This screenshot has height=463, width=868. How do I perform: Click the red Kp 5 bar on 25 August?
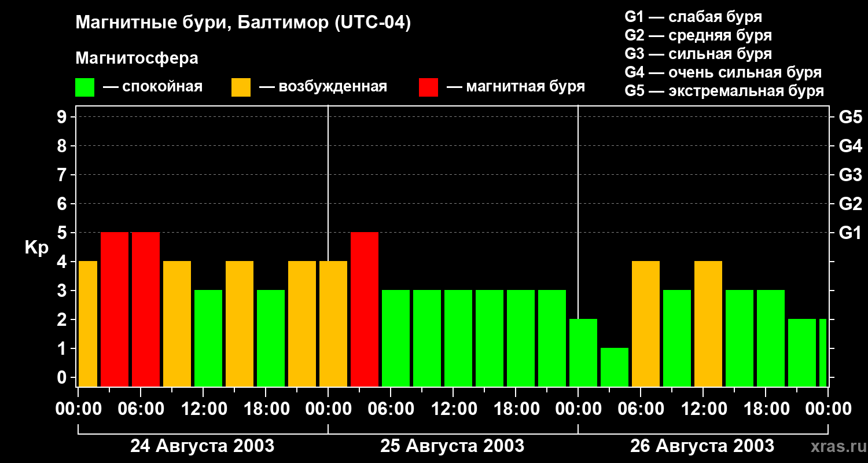pyautogui.click(x=365, y=310)
